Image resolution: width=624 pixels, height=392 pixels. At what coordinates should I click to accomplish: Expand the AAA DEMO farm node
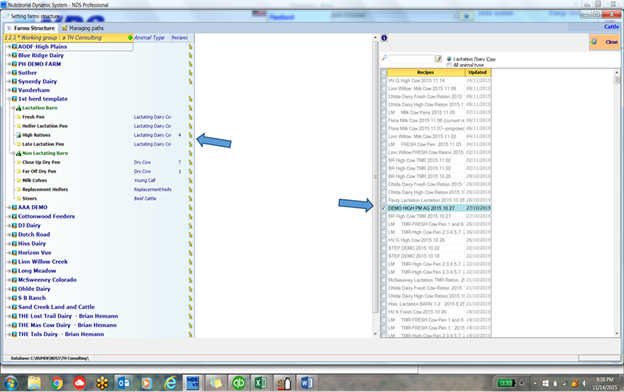tap(9, 207)
